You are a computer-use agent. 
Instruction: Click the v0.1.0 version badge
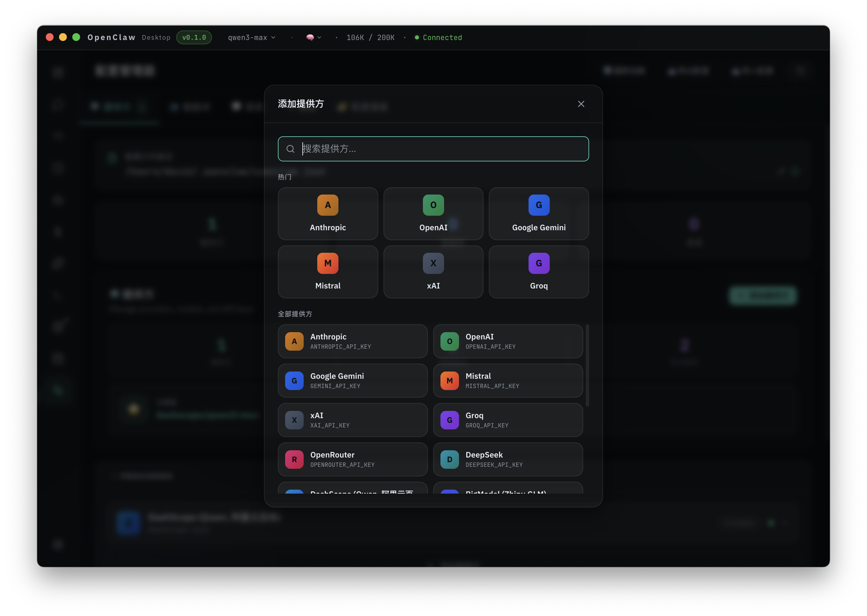point(194,37)
